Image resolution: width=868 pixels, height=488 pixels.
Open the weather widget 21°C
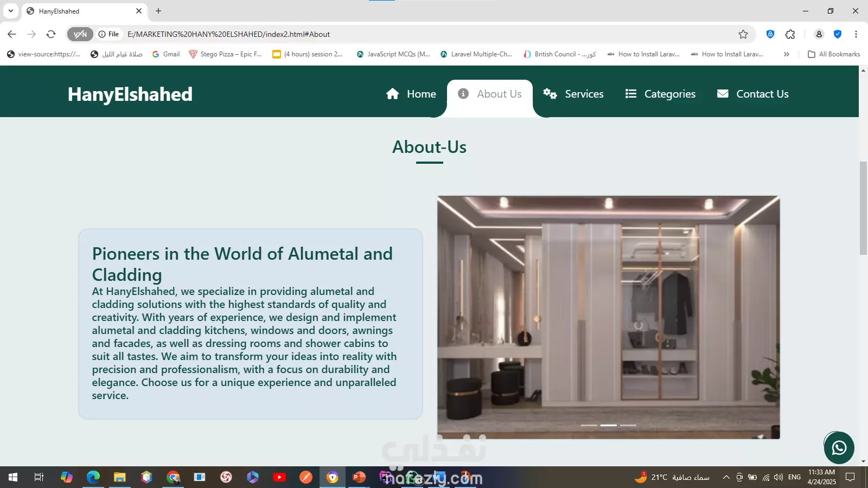click(672, 477)
